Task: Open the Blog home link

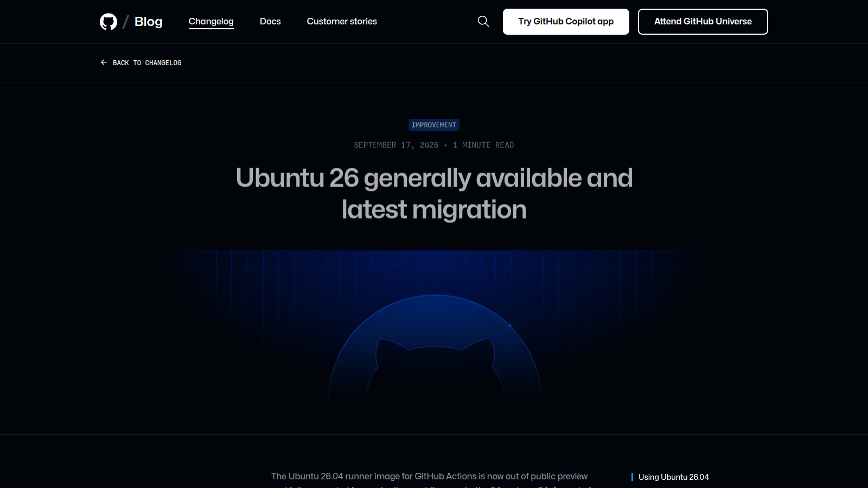Action: pos(148,22)
